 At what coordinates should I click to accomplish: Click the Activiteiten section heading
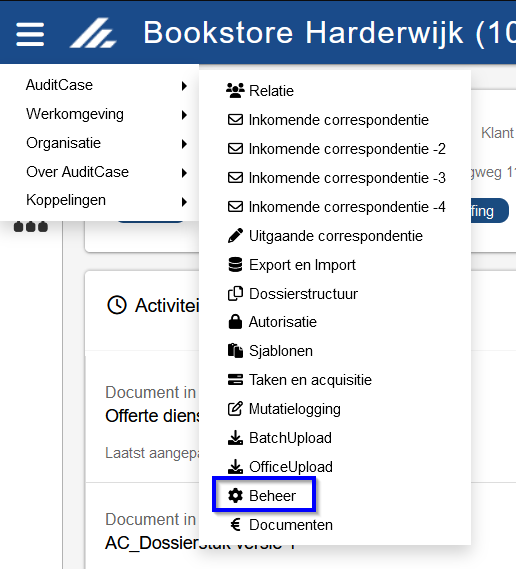tap(167, 305)
